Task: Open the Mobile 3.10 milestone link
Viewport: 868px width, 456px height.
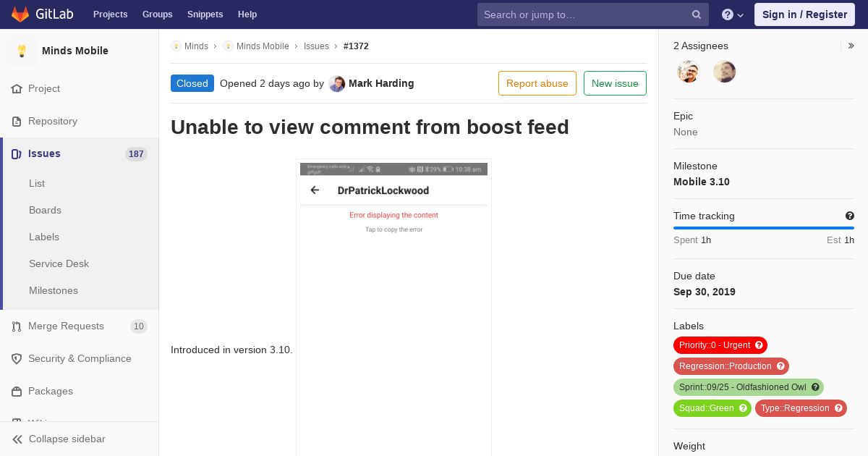Action: 702,182
